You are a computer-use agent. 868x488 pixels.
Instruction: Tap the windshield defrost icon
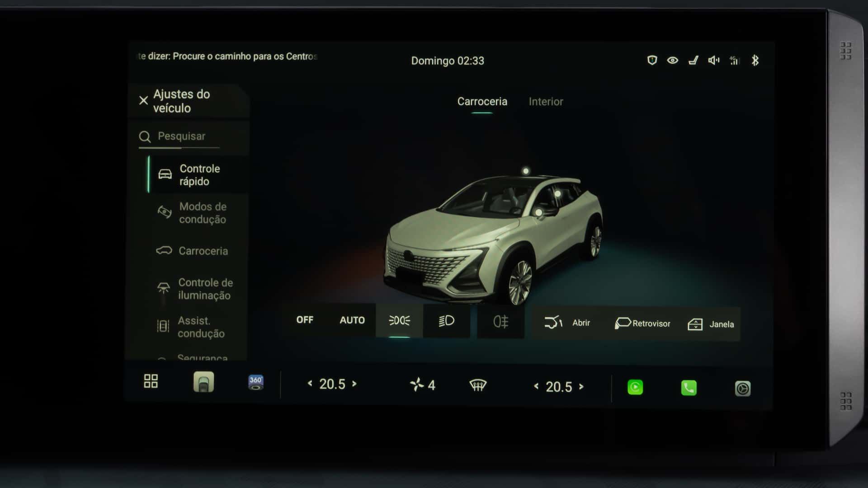(478, 385)
